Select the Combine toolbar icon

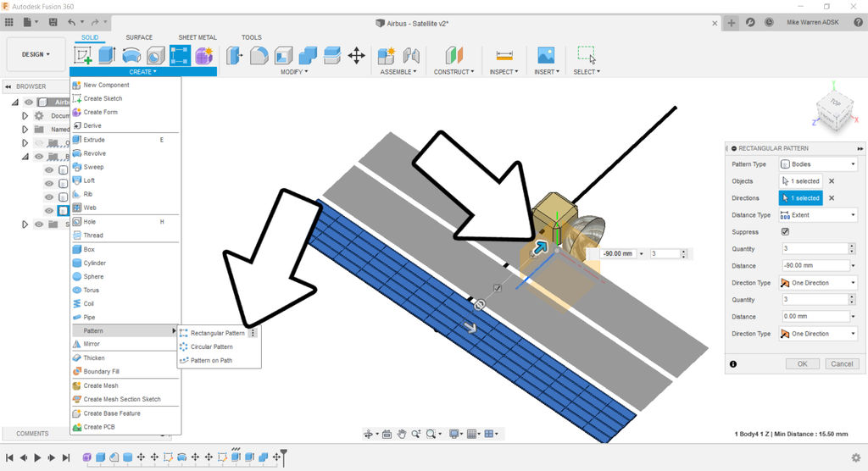point(308,55)
